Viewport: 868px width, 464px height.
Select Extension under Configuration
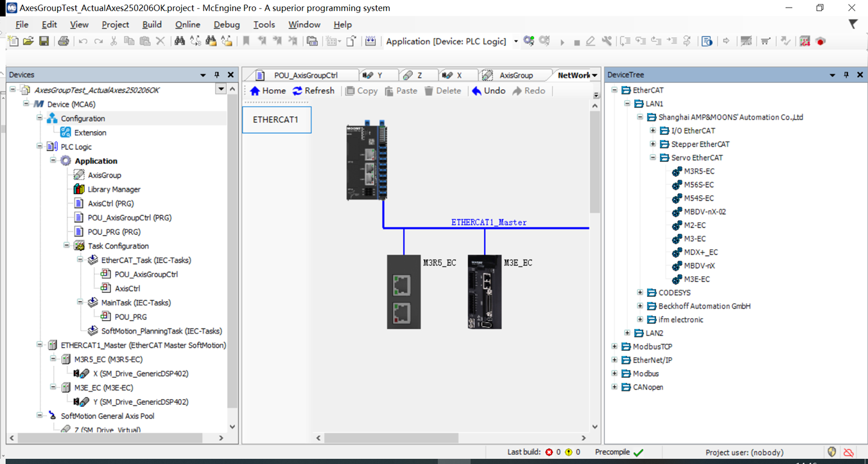pyautogui.click(x=90, y=132)
